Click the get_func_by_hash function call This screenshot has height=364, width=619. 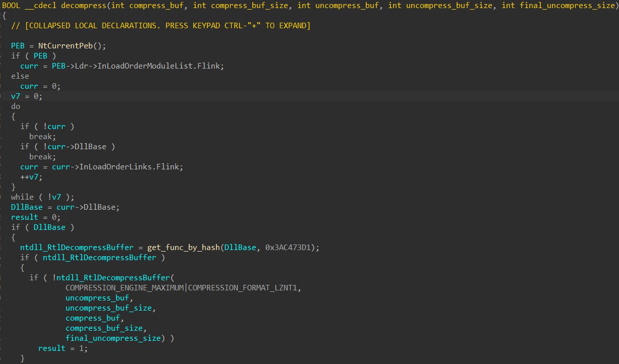(x=185, y=247)
